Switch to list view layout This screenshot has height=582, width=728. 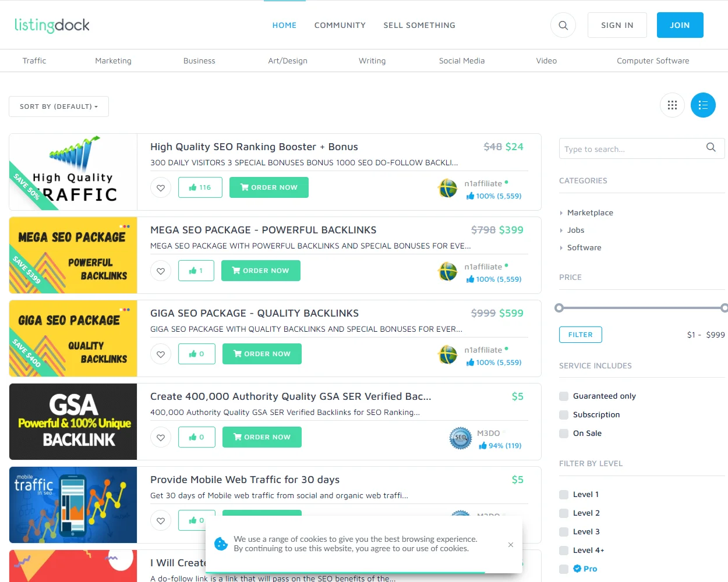[x=703, y=105]
